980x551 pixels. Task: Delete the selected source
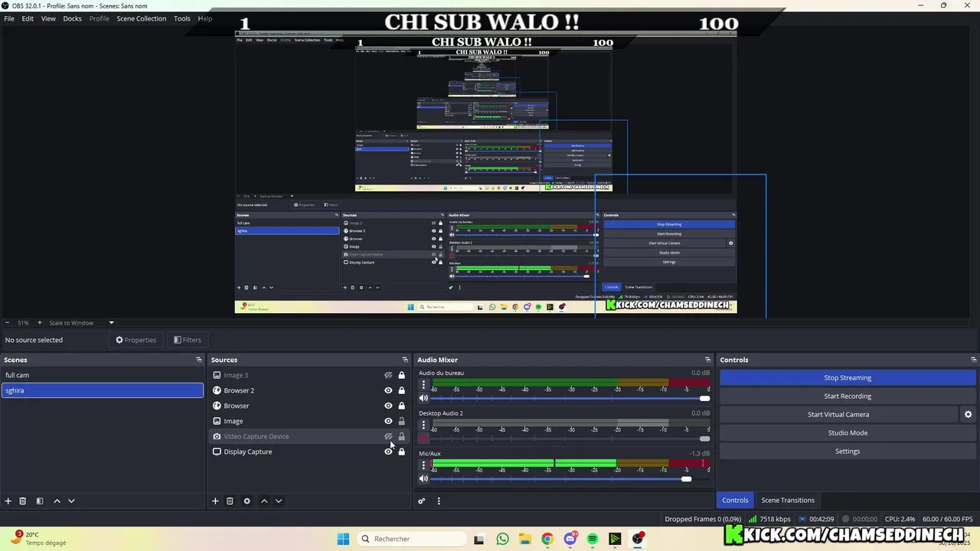[x=230, y=501]
